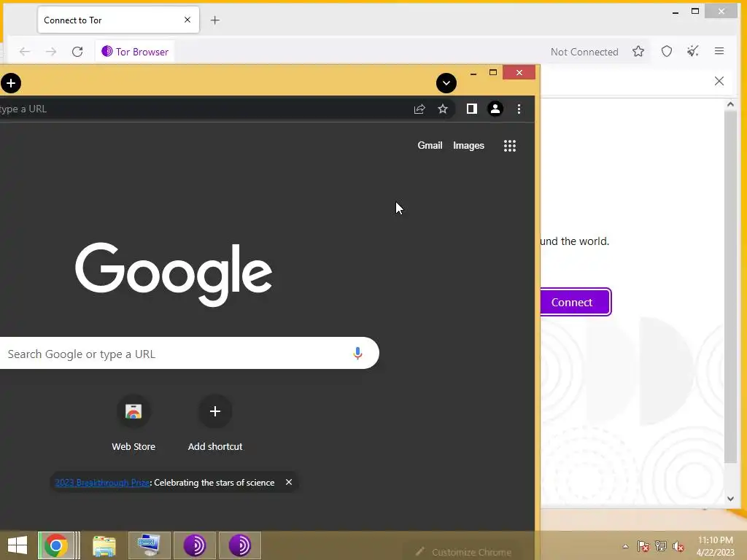Open the 2023 Breakthrough Prize link

point(102,483)
